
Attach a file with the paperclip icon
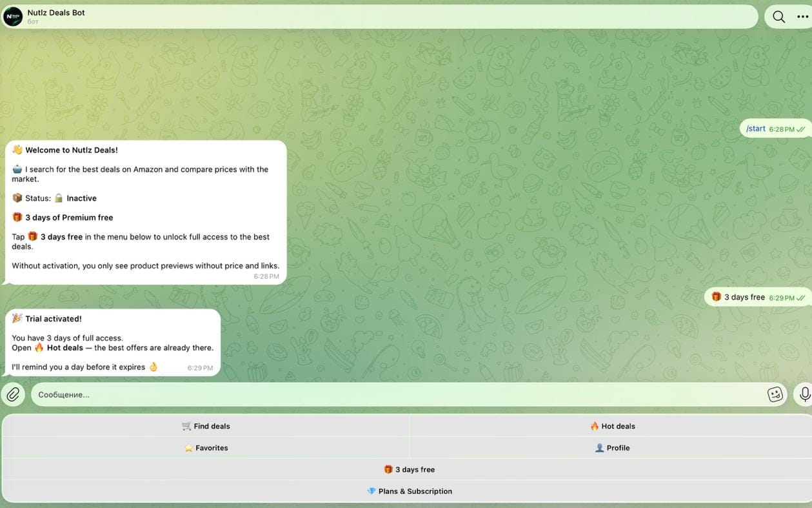tap(13, 394)
